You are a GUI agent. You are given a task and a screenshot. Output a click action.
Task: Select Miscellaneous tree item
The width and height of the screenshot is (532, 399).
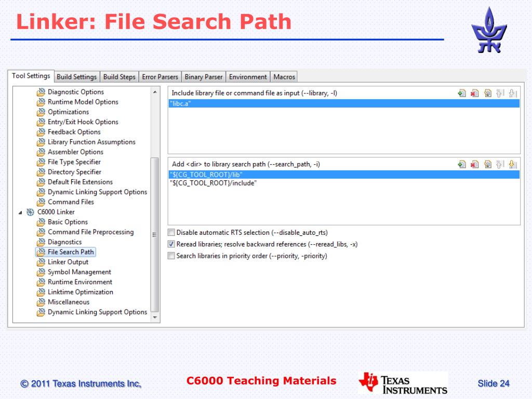pos(69,302)
